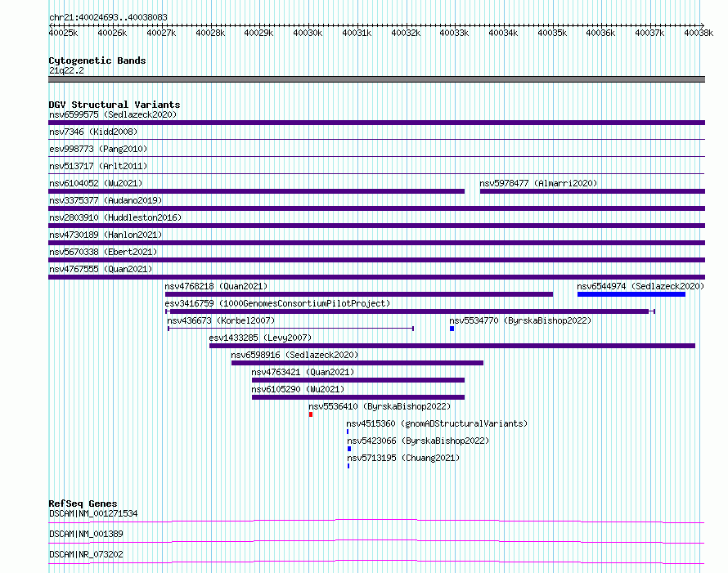Click the Cytogenetic Bands track title

(97, 60)
